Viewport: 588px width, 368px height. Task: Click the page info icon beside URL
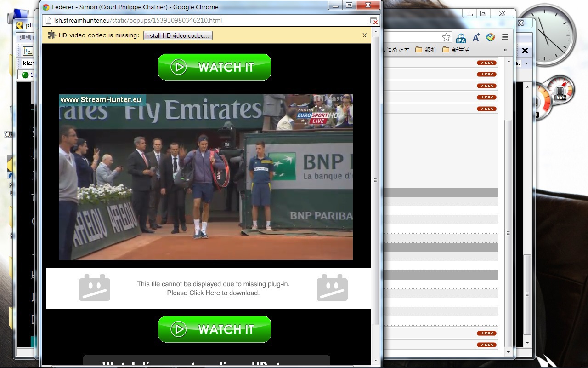pyautogui.click(x=49, y=21)
